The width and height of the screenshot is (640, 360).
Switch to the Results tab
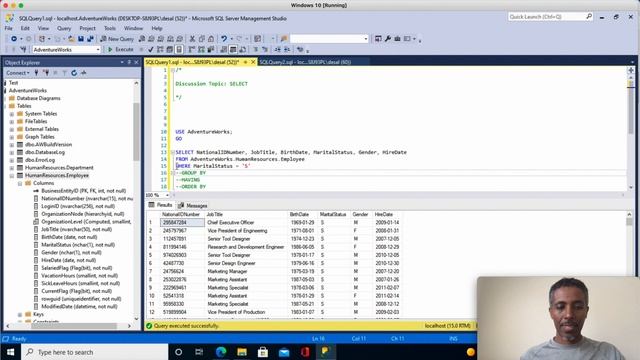pos(160,205)
